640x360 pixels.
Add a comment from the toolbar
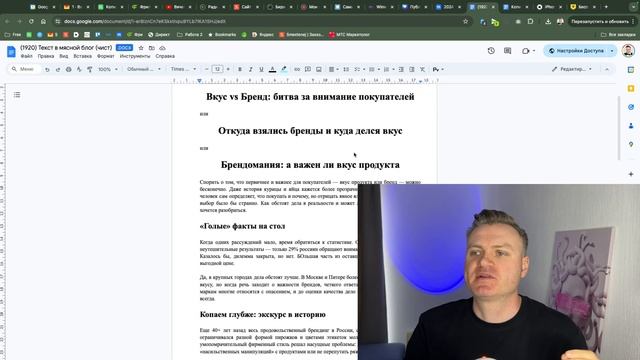tap(308, 69)
